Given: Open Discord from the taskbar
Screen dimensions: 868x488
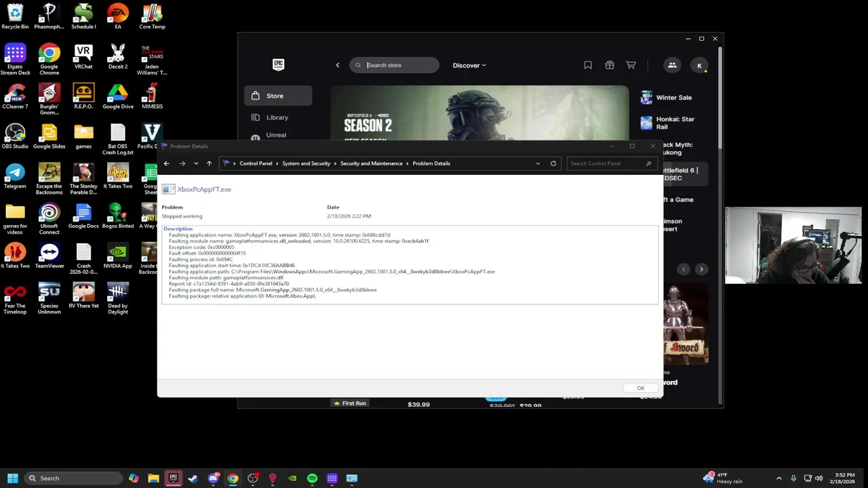Looking at the screenshot, I should [214, 478].
